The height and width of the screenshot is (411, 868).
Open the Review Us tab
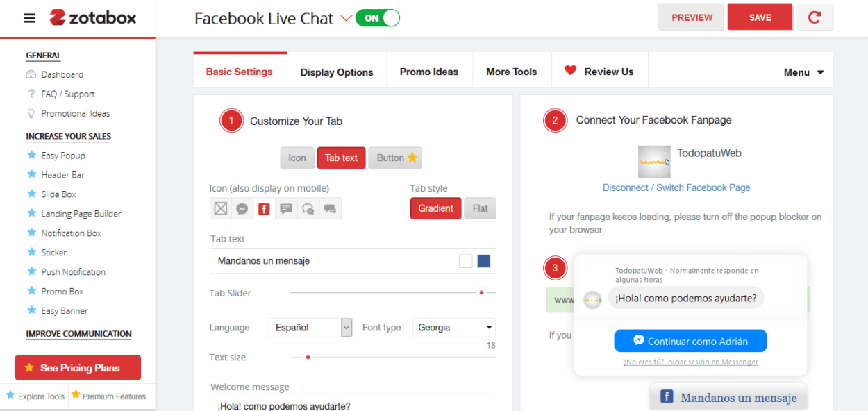pyautogui.click(x=600, y=72)
